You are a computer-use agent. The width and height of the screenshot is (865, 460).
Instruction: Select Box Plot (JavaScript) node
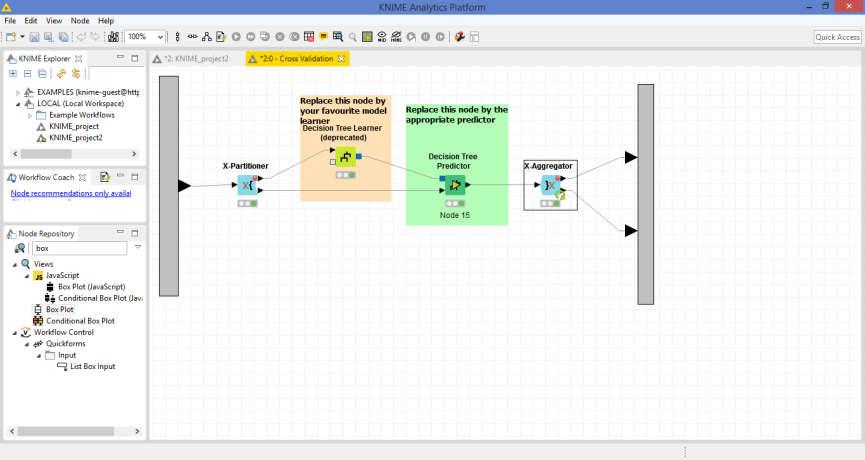[92, 287]
